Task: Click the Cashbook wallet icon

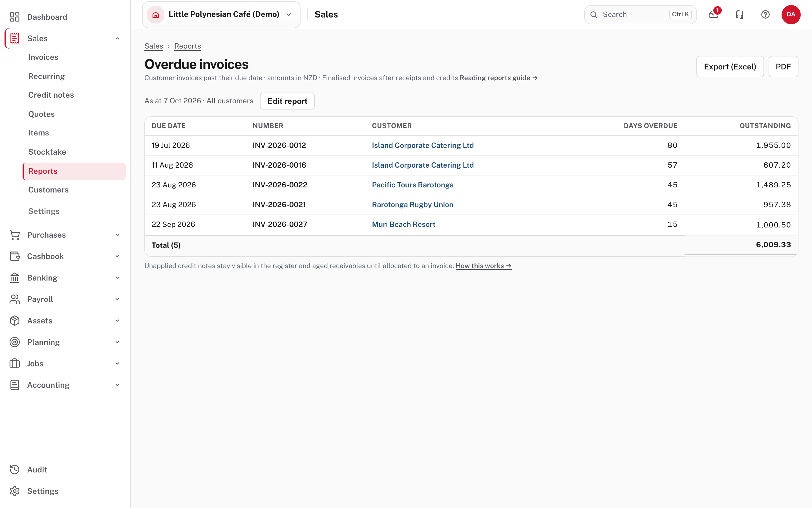Action: 14,256
